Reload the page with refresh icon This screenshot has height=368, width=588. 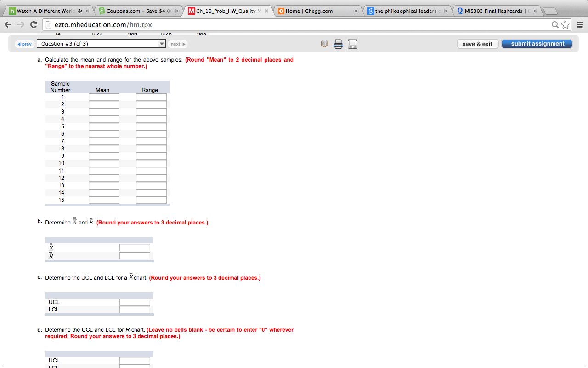[x=34, y=25]
